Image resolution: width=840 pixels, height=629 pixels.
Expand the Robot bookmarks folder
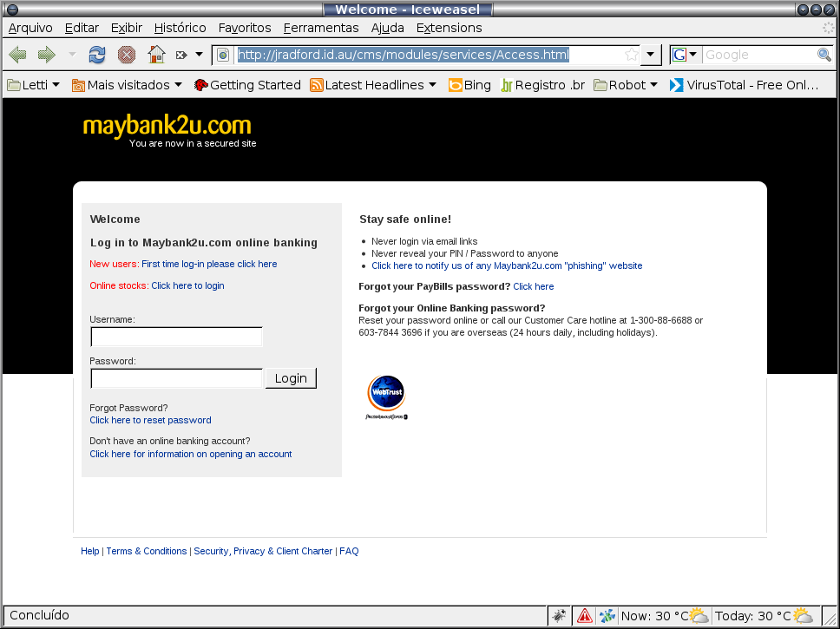coord(626,85)
